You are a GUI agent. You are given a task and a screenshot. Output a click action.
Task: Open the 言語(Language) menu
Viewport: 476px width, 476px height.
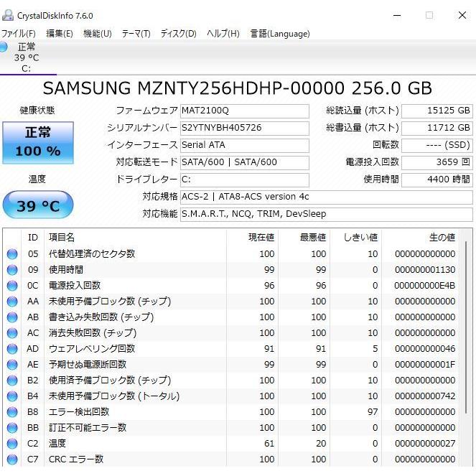point(280,34)
